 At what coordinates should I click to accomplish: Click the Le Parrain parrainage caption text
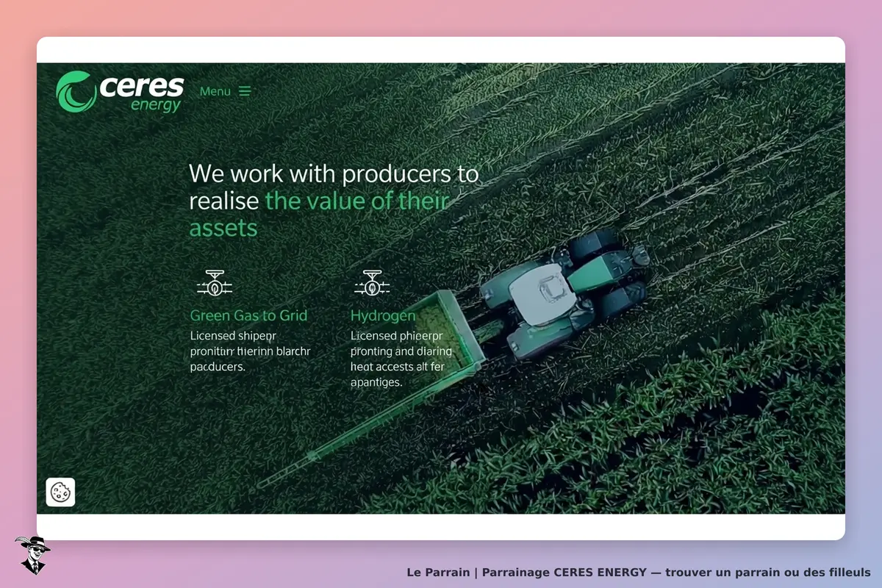[639, 572]
